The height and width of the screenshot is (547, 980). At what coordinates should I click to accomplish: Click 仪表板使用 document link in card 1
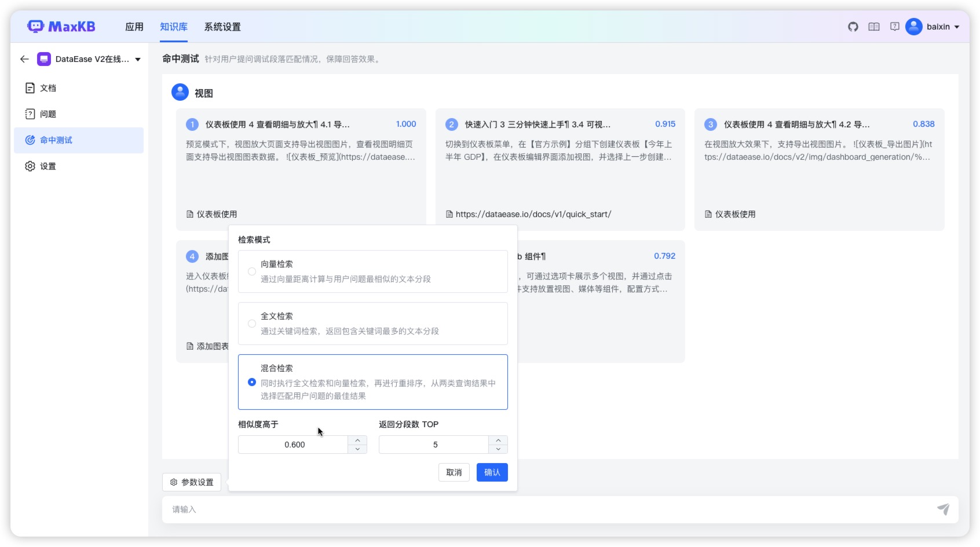(217, 214)
